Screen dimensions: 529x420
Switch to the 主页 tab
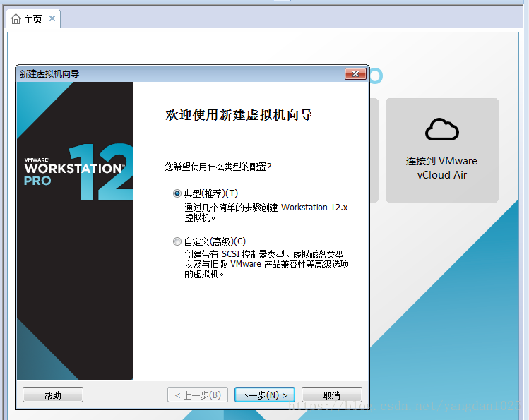pos(33,19)
